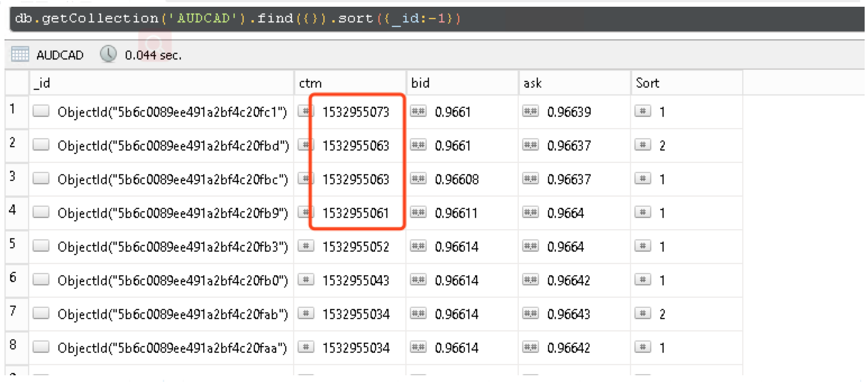Image resolution: width=868 pixels, height=382 pixels.
Task: Click the number type icon beside ctm 1532955061
Action: (306, 213)
